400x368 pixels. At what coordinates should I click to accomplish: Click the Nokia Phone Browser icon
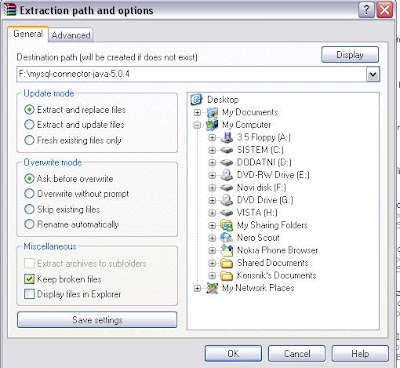tap(227, 250)
